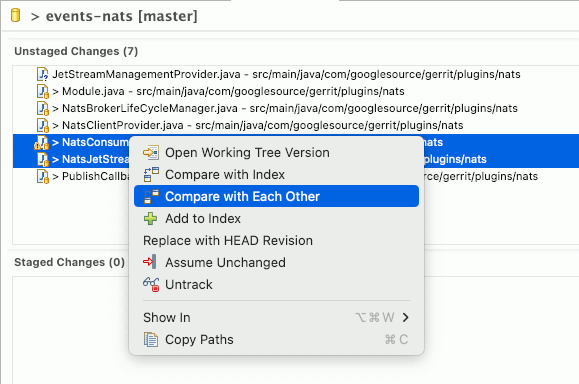This screenshot has width=579, height=384.
Task: Choose Open Working Tree Version
Action: (276, 152)
